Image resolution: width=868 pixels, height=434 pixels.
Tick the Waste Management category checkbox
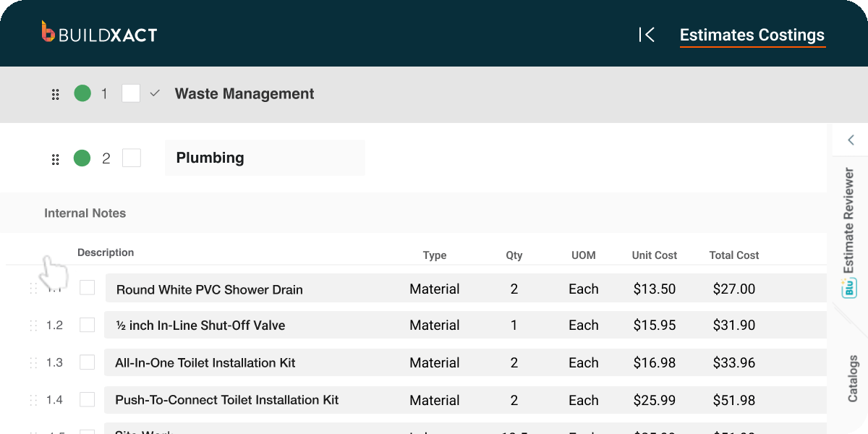(x=131, y=93)
